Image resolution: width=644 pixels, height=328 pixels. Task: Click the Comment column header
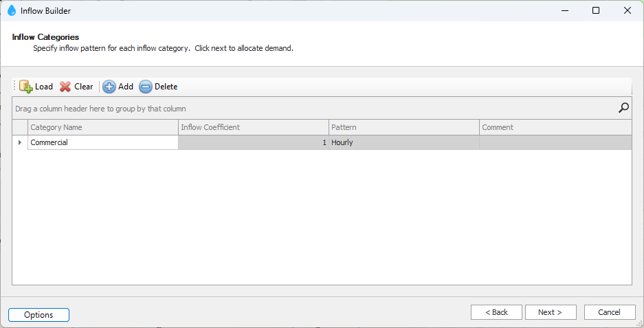click(x=555, y=127)
